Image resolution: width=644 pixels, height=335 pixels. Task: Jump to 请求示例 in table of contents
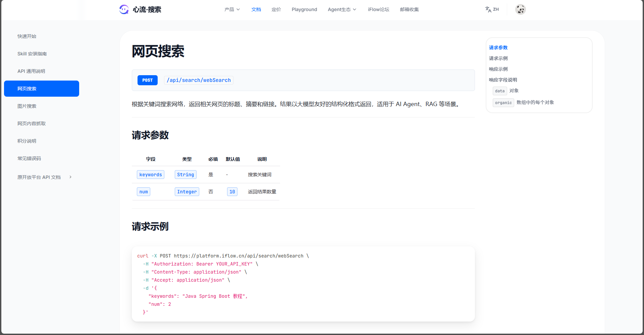pyautogui.click(x=498, y=58)
